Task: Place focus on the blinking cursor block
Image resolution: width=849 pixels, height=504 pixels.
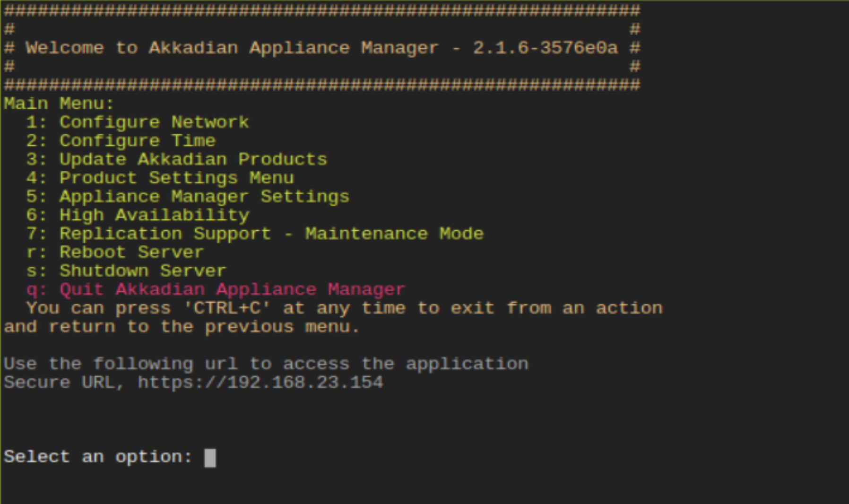Action: pyautogui.click(x=210, y=458)
